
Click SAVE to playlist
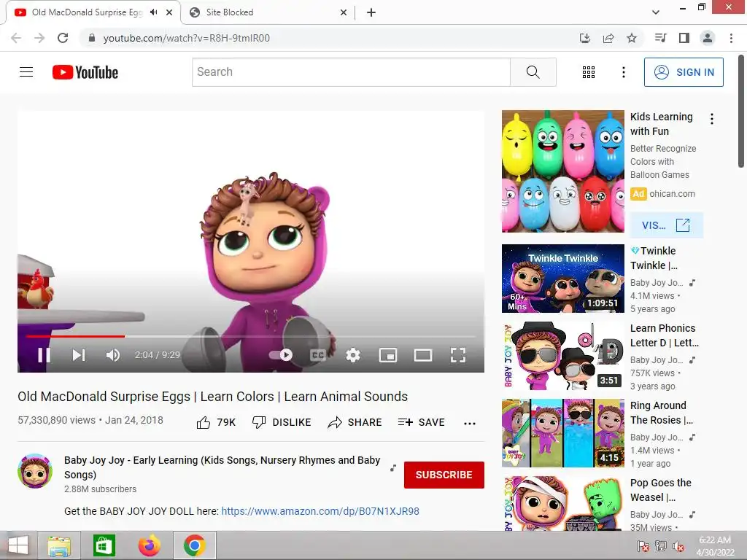[x=422, y=422]
